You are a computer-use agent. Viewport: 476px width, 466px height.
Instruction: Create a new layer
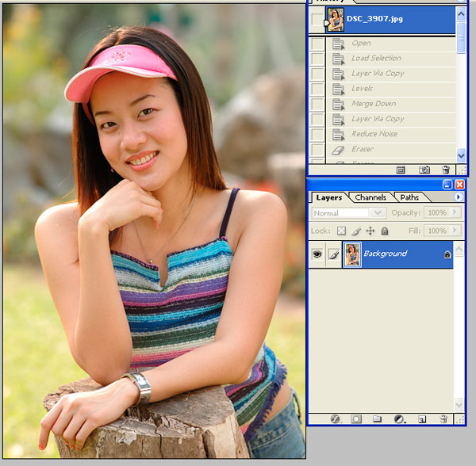(x=422, y=419)
